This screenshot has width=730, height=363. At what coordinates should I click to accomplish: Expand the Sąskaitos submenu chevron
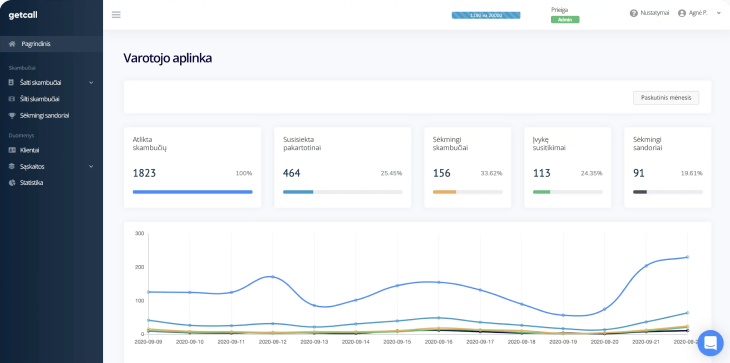click(91, 166)
